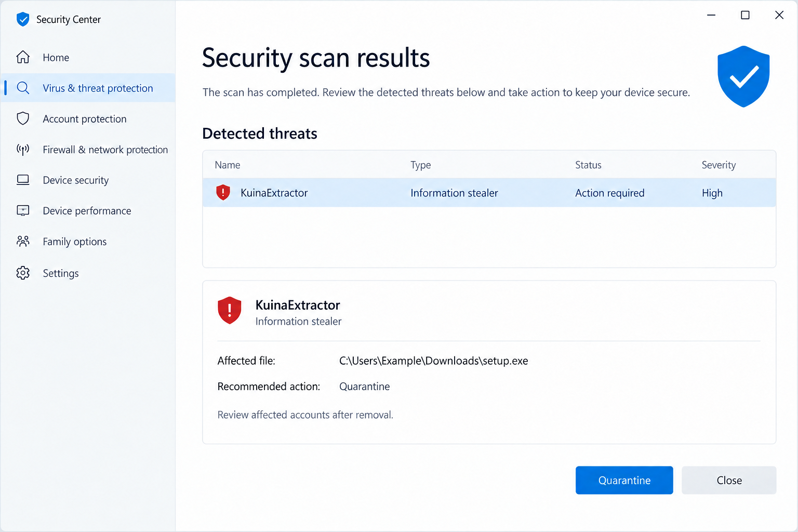The image size is (798, 532).
Task: Click large red warning shield in details card
Action: pyautogui.click(x=229, y=311)
